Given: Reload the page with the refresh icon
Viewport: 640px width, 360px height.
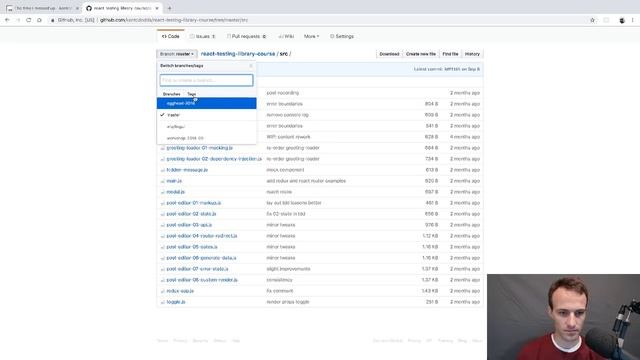Looking at the screenshot, I should coord(29,20).
